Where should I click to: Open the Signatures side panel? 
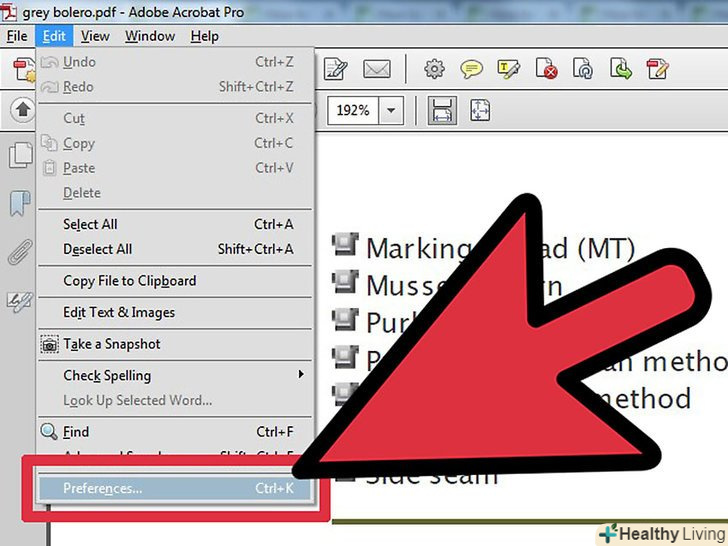coord(20,302)
